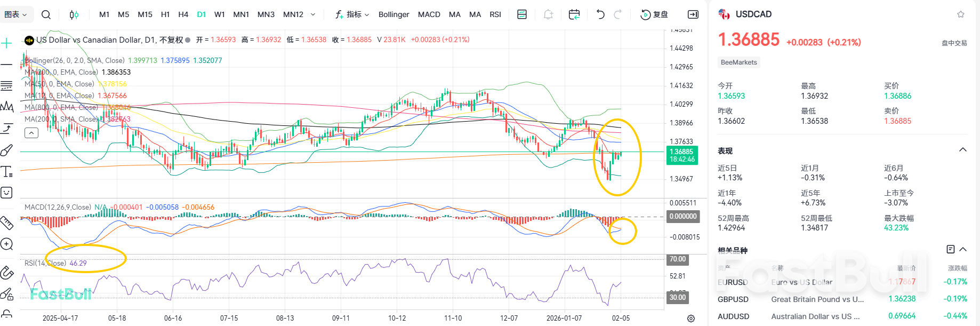Open the EURUSD related symbol row
Screen dimensions: 980x326
point(842,282)
